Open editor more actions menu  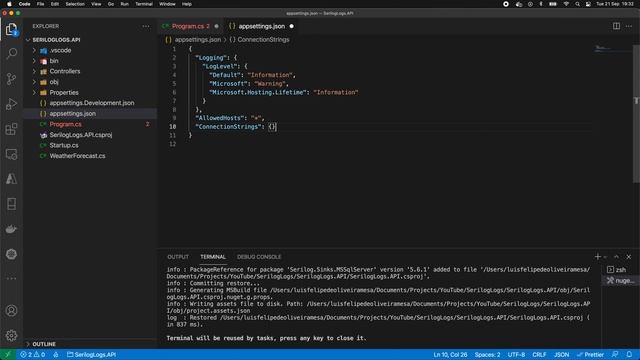629,26
